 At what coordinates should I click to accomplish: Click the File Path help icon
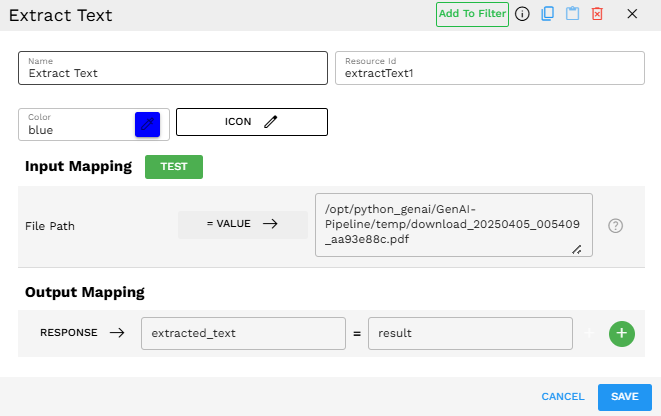(x=616, y=225)
